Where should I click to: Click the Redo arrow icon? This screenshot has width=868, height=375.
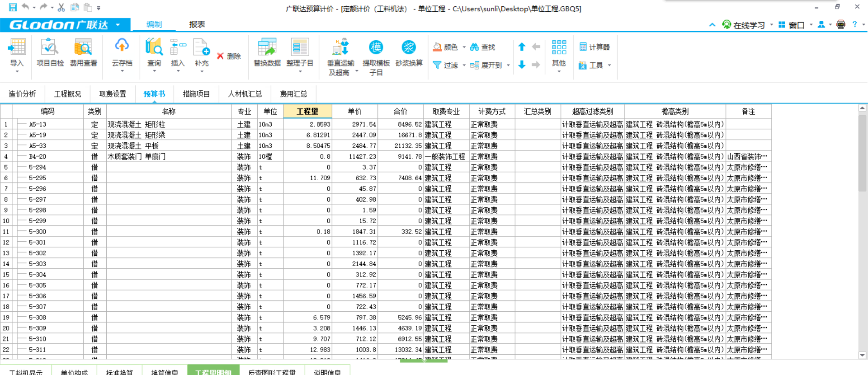point(44,7)
